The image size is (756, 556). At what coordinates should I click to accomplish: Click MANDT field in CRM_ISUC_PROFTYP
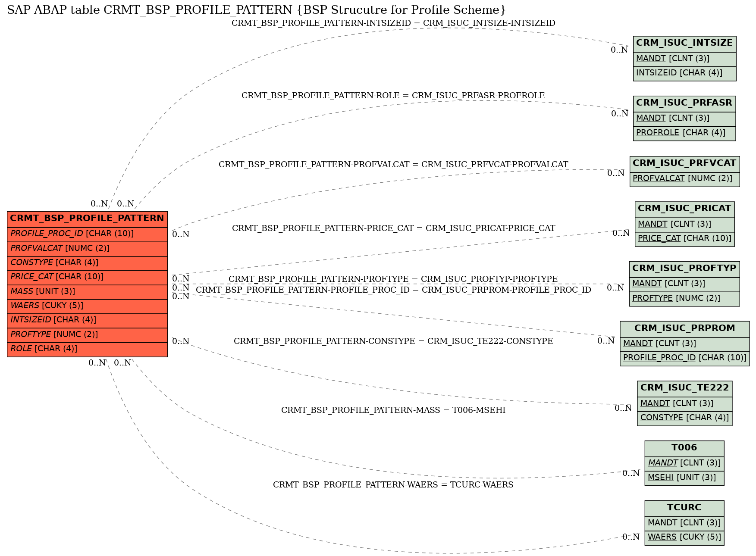[x=684, y=284]
